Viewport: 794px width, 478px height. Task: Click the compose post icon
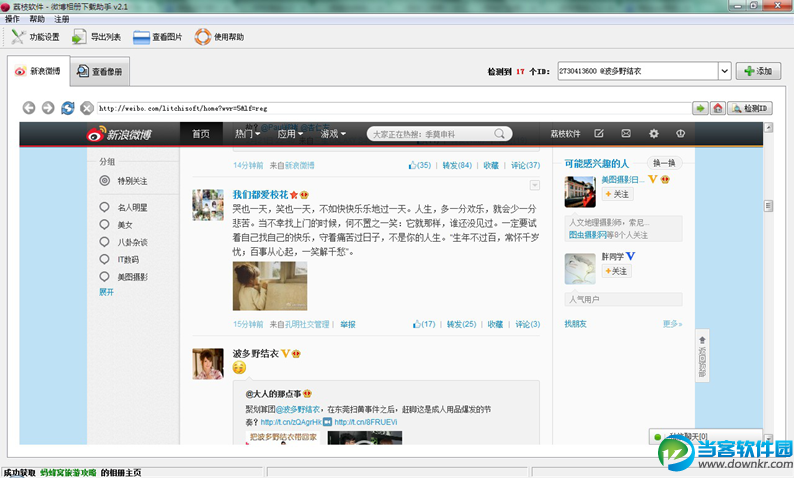click(599, 133)
